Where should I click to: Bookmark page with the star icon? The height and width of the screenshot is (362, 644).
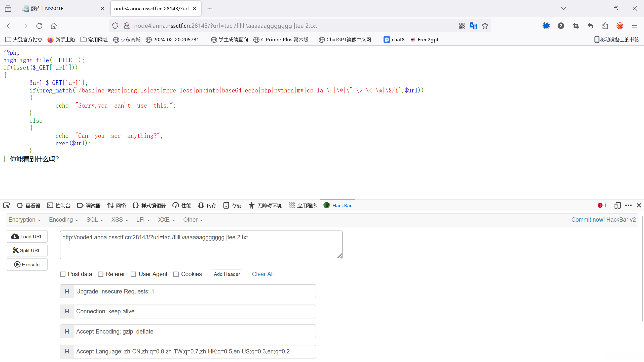485,26
